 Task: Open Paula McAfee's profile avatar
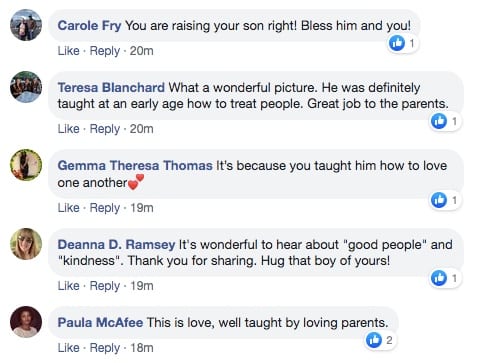(26, 322)
